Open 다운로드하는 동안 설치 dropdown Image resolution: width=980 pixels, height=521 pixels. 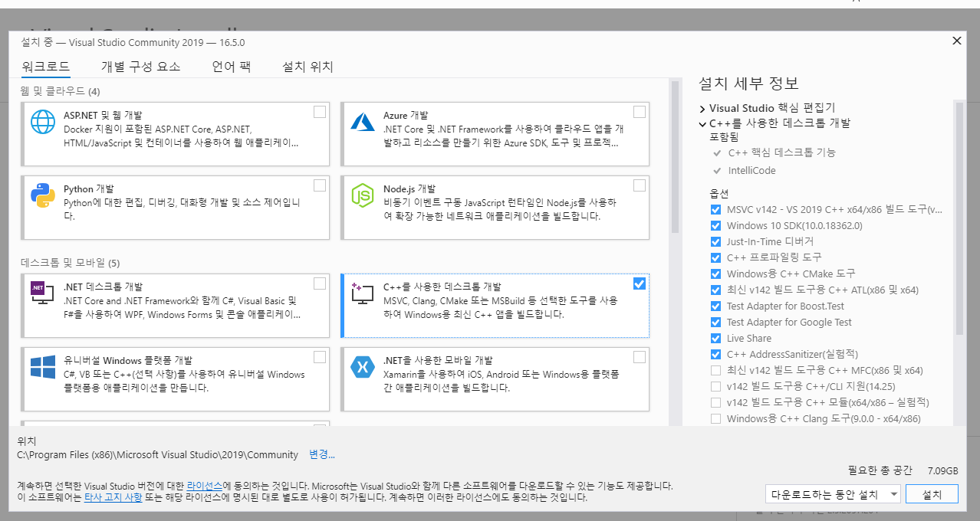pyautogui.click(x=834, y=494)
